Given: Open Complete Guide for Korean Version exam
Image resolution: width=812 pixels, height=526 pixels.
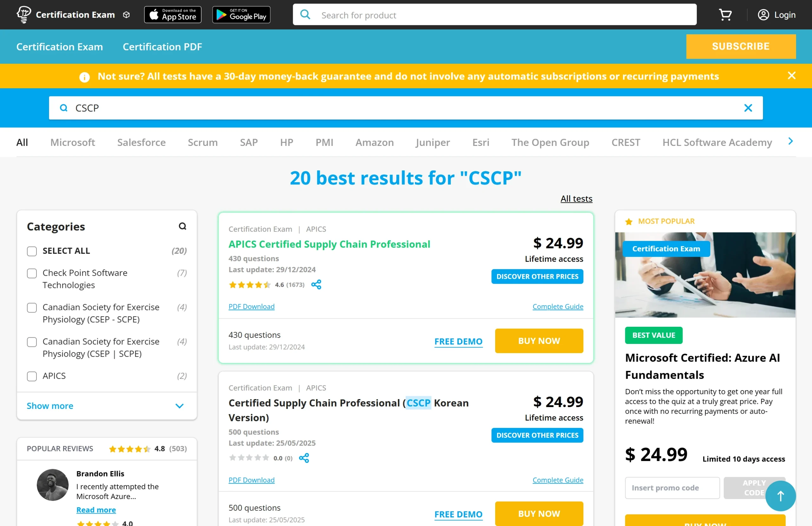Looking at the screenshot, I should coord(558,480).
